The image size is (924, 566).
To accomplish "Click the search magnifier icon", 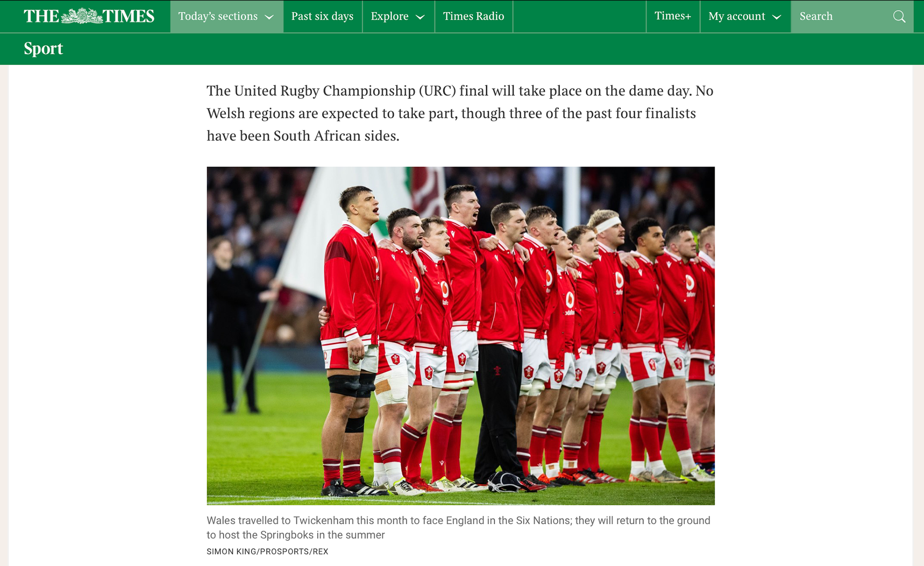I will (x=899, y=16).
